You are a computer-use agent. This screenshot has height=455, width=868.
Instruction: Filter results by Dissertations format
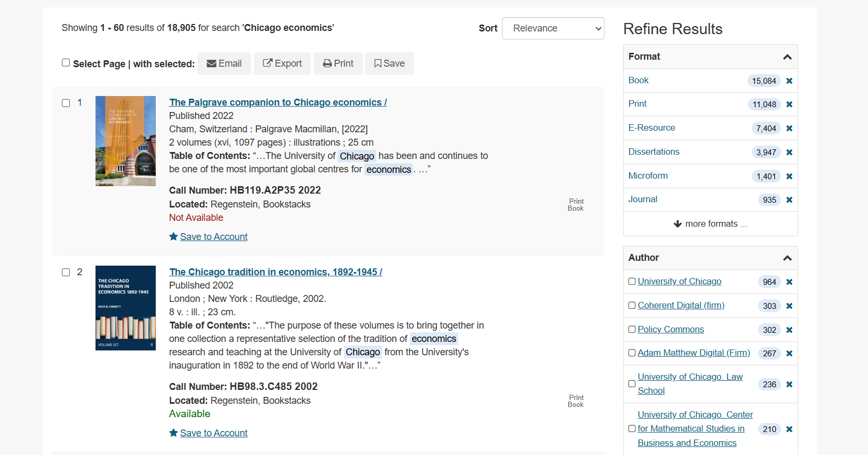tap(654, 152)
